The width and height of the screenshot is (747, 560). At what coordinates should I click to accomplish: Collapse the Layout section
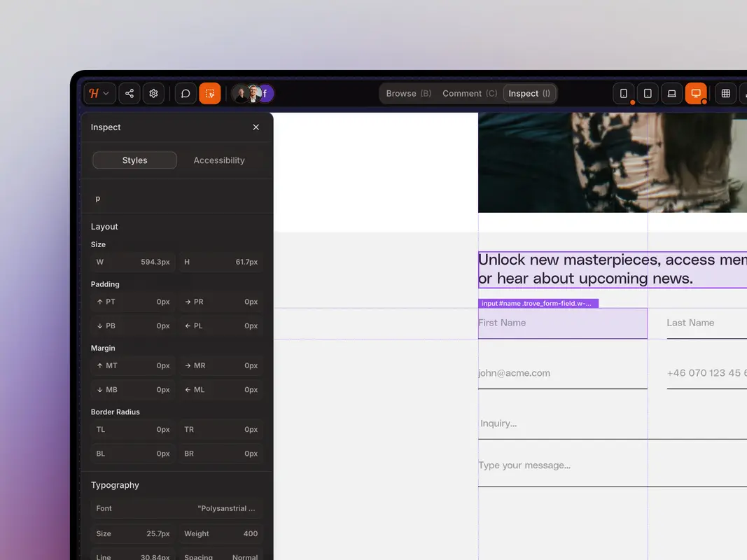[104, 226]
